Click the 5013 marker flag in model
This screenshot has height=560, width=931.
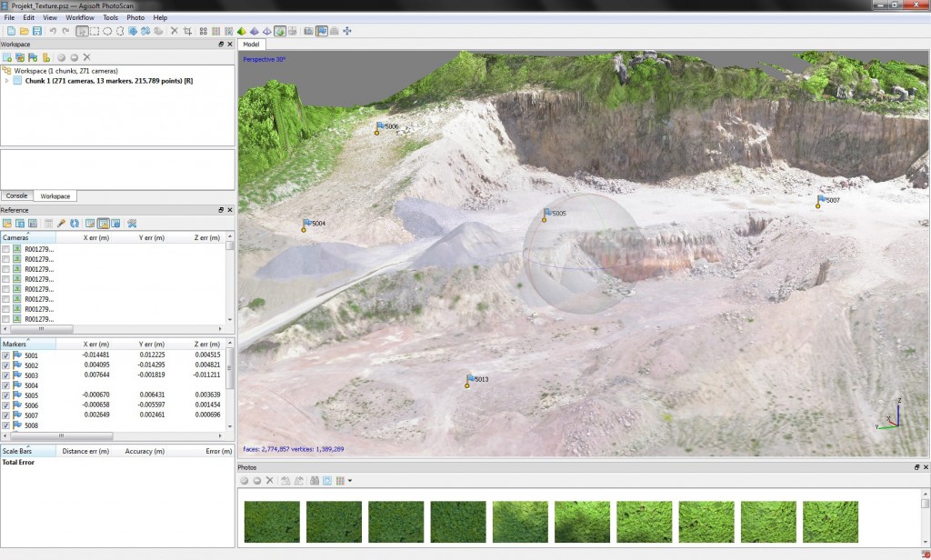[x=471, y=378]
